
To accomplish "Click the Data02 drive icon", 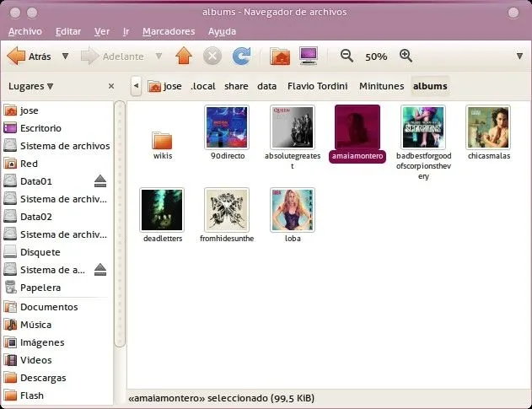I will 10,217.
